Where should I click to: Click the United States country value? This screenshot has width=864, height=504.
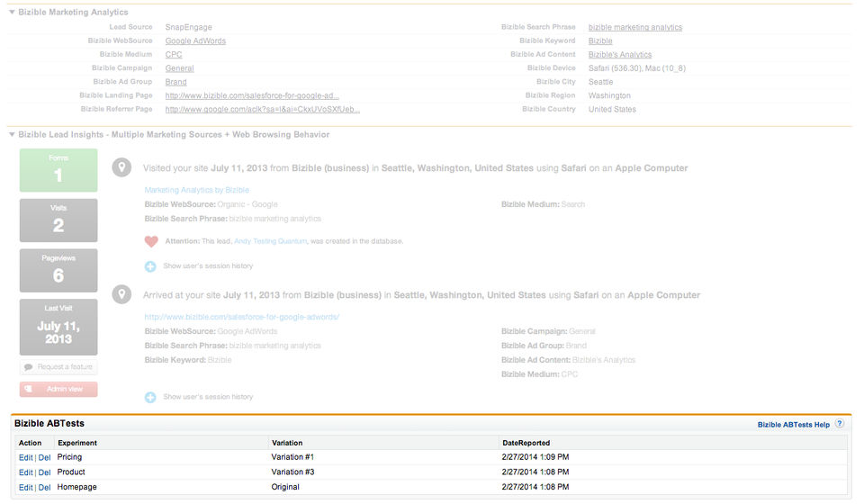click(612, 110)
